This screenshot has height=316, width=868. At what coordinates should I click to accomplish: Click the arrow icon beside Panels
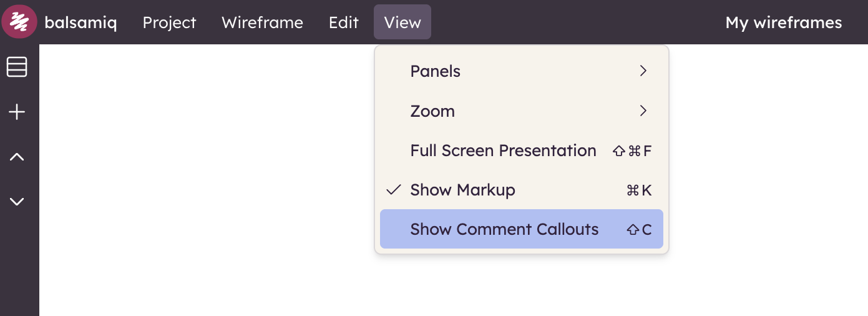tap(643, 71)
